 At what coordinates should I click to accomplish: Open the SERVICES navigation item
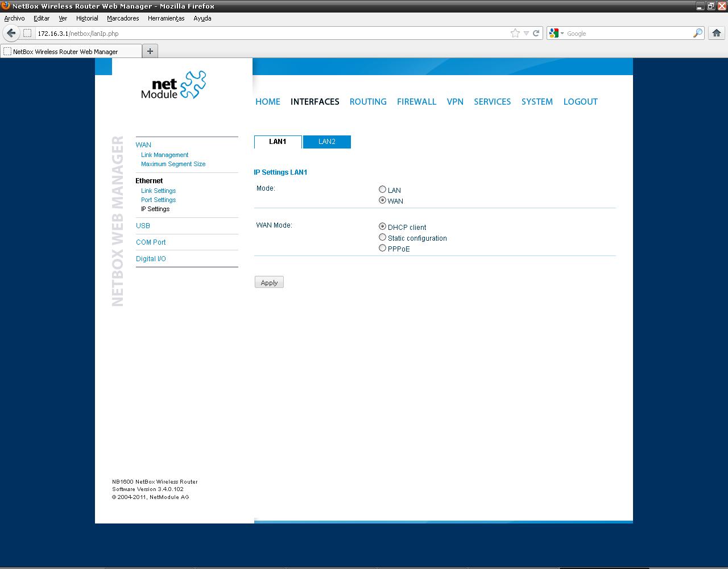pyautogui.click(x=493, y=102)
